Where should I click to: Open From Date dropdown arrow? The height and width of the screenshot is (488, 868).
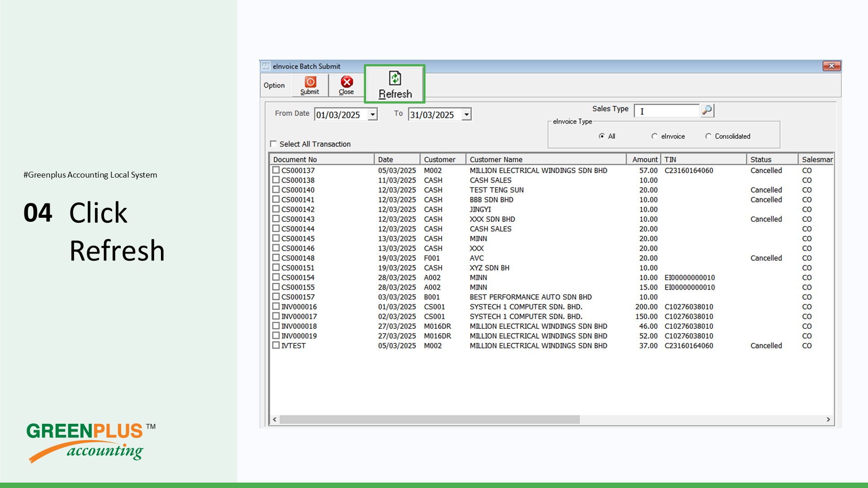(x=373, y=115)
